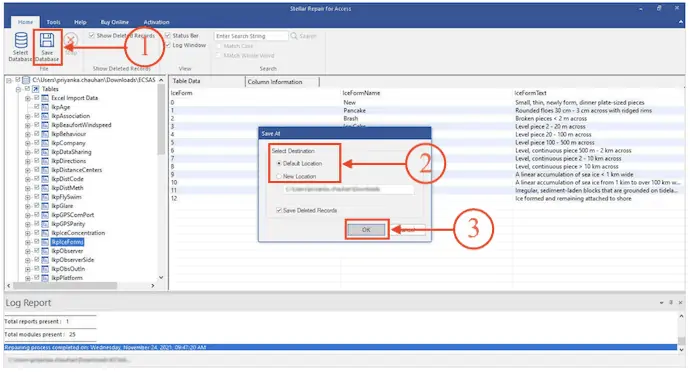Click the tree panel vertical scrollbar thumb
690x372 pixels.
pyautogui.click(x=161, y=119)
